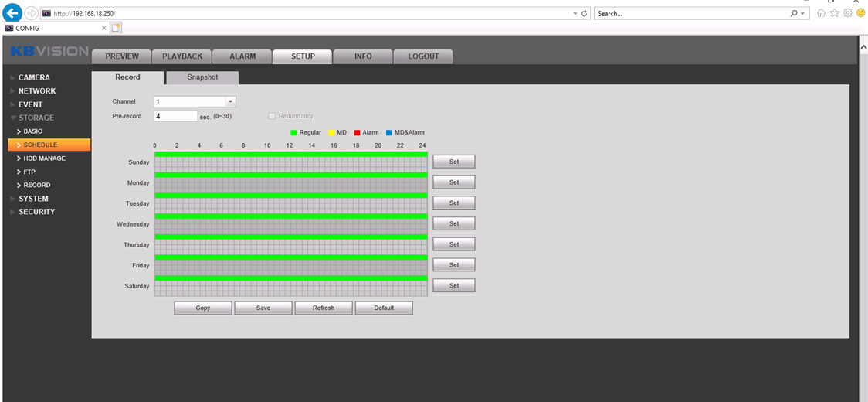The image size is (868, 402).
Task: Click the Pre-record seconds input field
Action: (x=175, y=116)
